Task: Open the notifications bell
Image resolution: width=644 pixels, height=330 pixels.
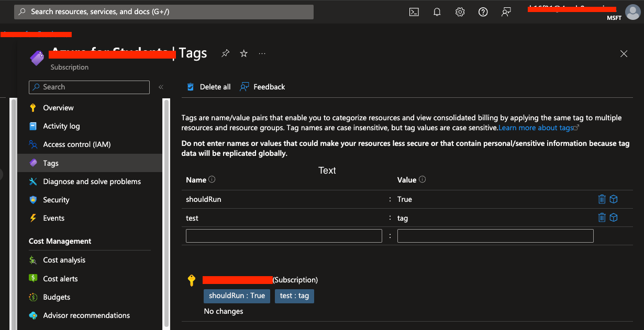Action: tap(437, 12)
